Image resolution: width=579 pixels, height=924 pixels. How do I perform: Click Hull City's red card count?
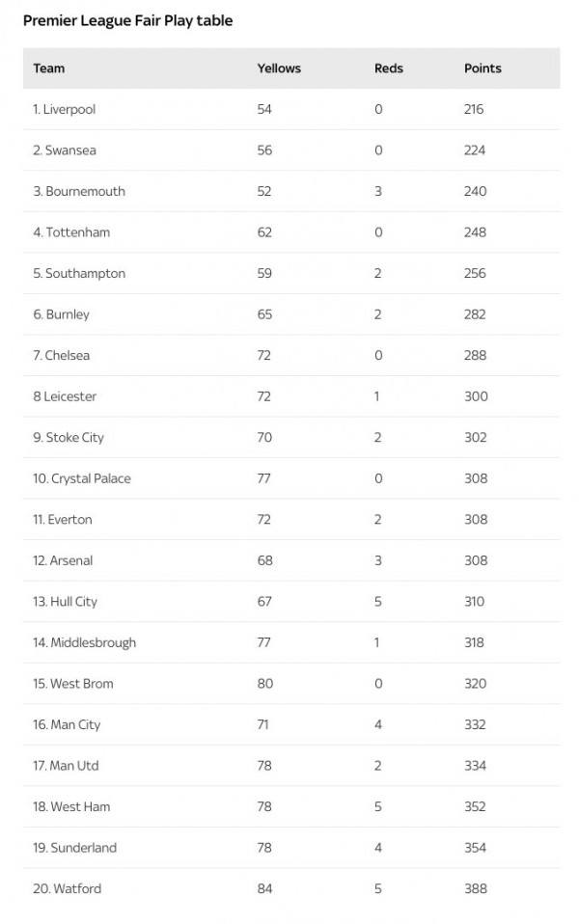[378, 602]
